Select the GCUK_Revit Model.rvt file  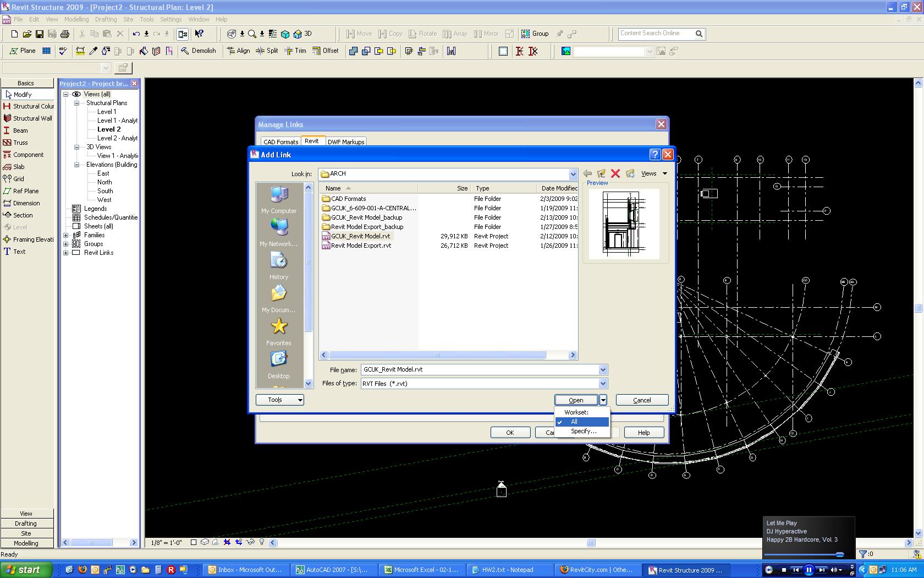360,236
